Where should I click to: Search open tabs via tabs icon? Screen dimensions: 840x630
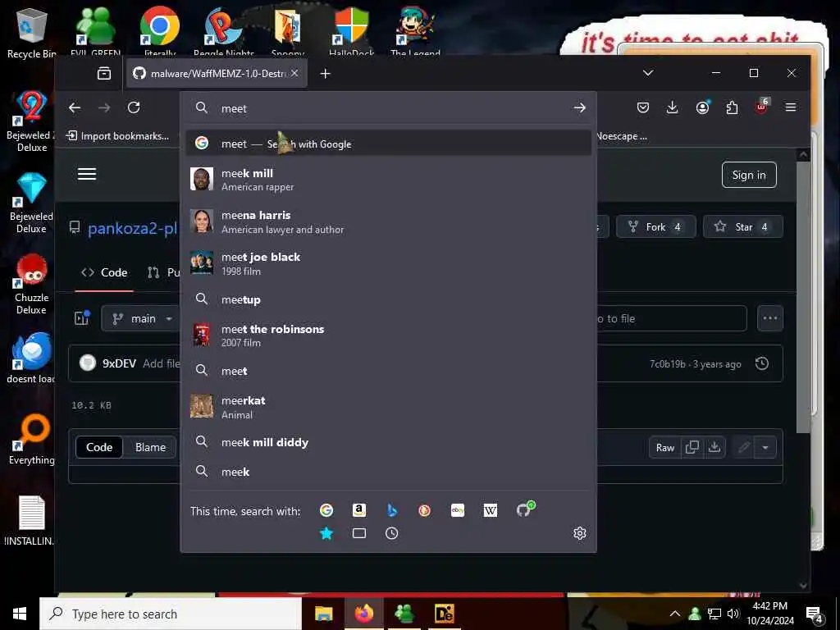tap(359, 533)
